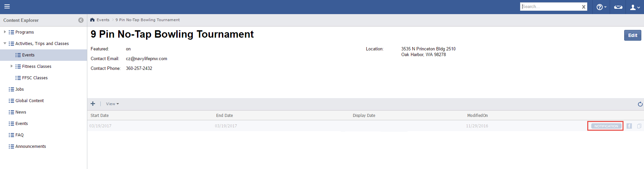Refresh the dates list
Image resolution: width=644 pixels, height=169 pixels.
tap(640, 104)
